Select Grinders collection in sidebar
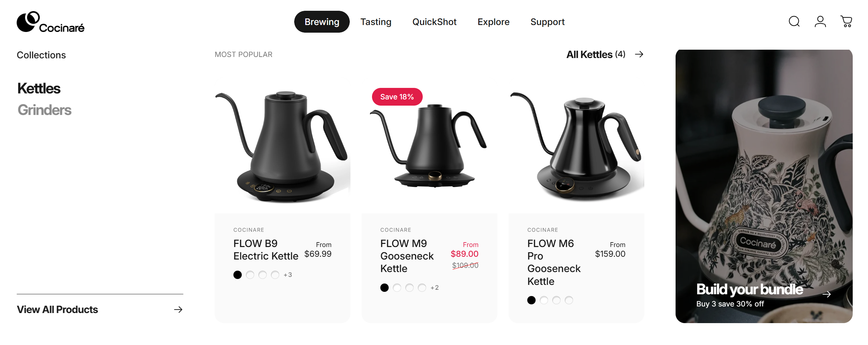 click(x=44, y=110)
